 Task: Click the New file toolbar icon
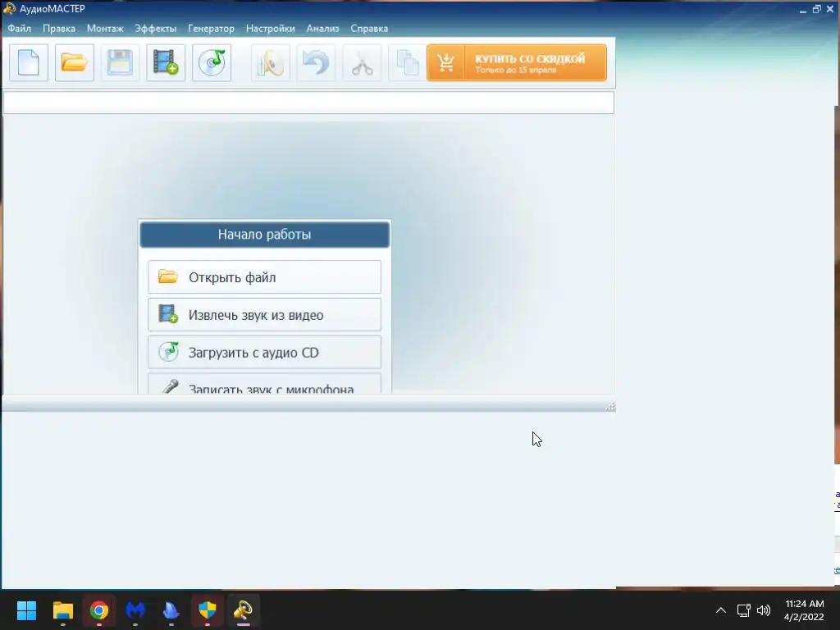coord(29,62)
